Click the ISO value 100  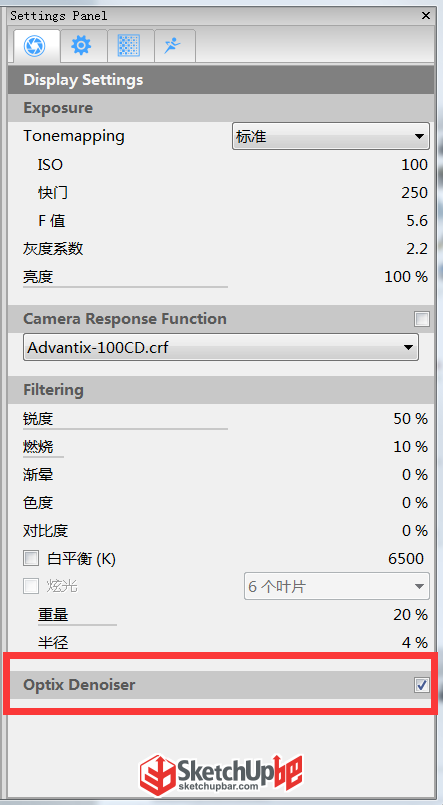pos(414,165)
